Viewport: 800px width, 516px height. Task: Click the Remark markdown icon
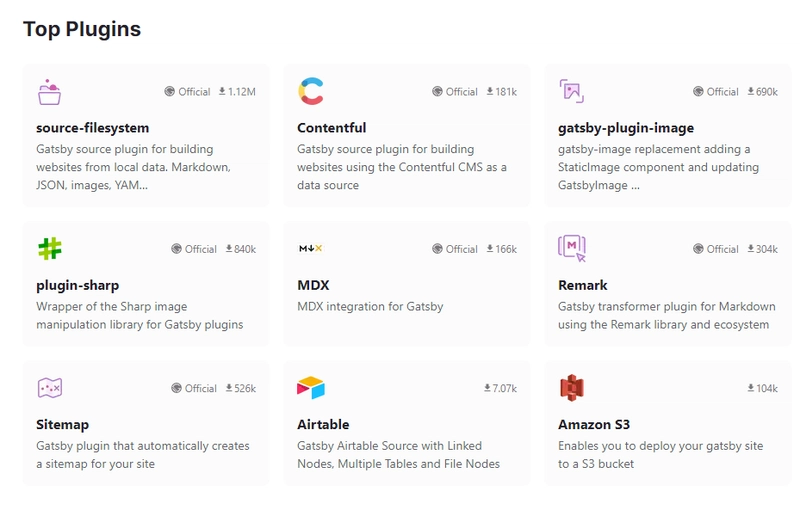tap(572, 249)
